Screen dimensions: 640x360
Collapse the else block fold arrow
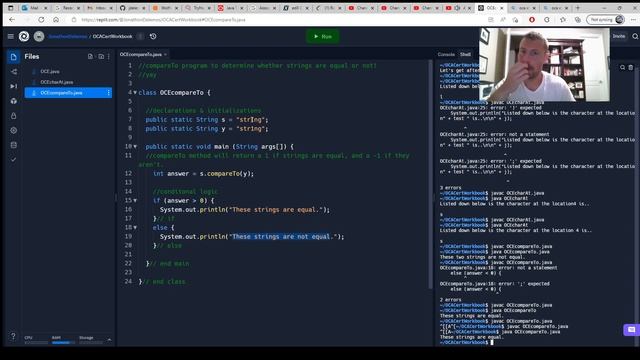pos(135,227)
